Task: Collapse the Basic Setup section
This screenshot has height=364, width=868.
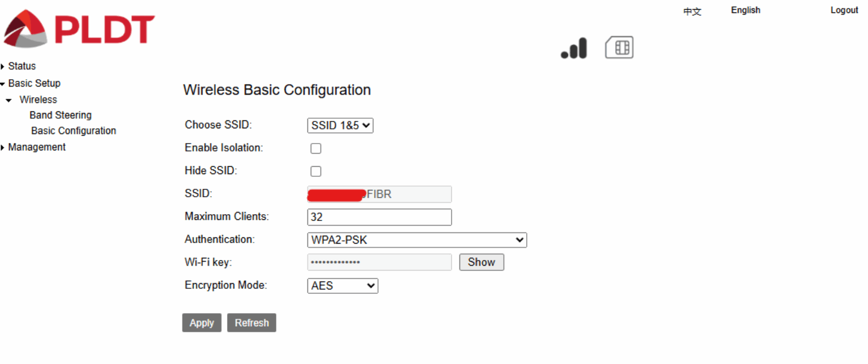Action: 34,83
